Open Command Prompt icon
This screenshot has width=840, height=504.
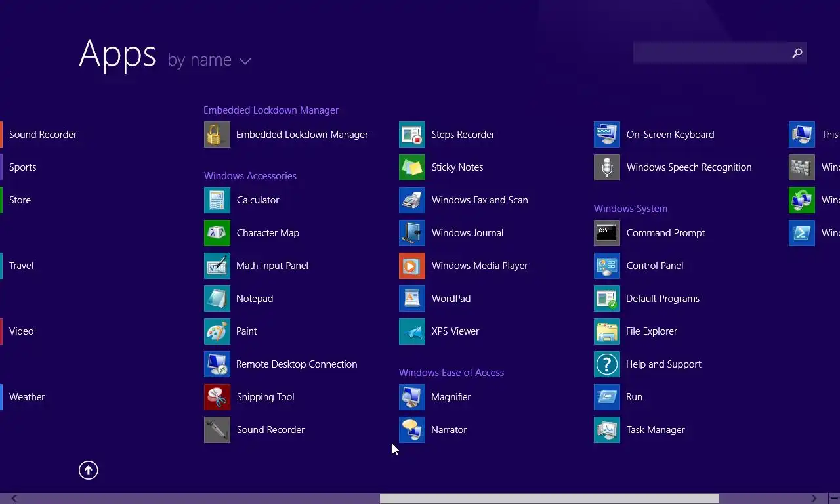click(x=607, y=233)
